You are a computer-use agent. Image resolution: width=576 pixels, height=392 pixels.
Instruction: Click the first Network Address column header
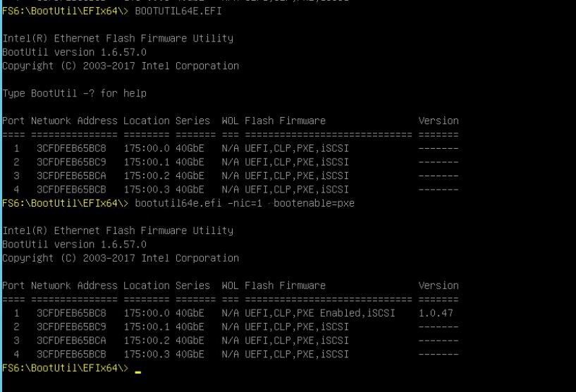point(74,121)
